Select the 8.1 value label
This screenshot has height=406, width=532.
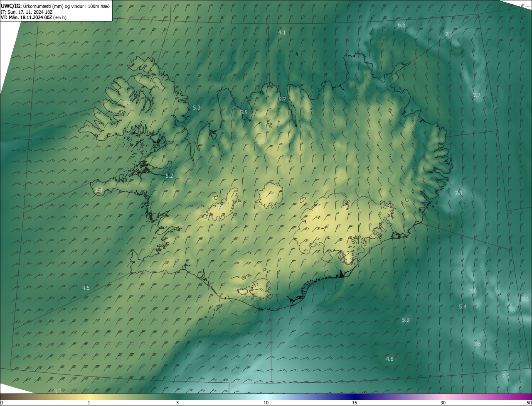[x=525, y=299]
